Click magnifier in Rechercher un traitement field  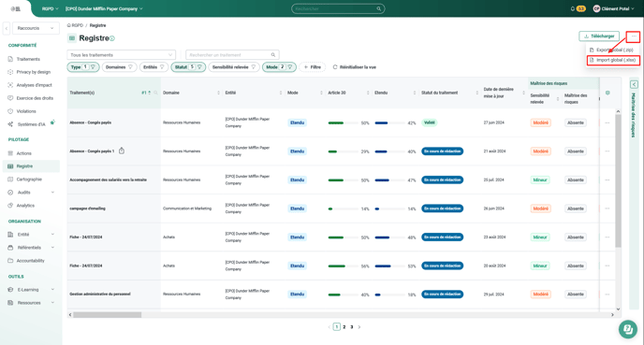click(273, 55)
